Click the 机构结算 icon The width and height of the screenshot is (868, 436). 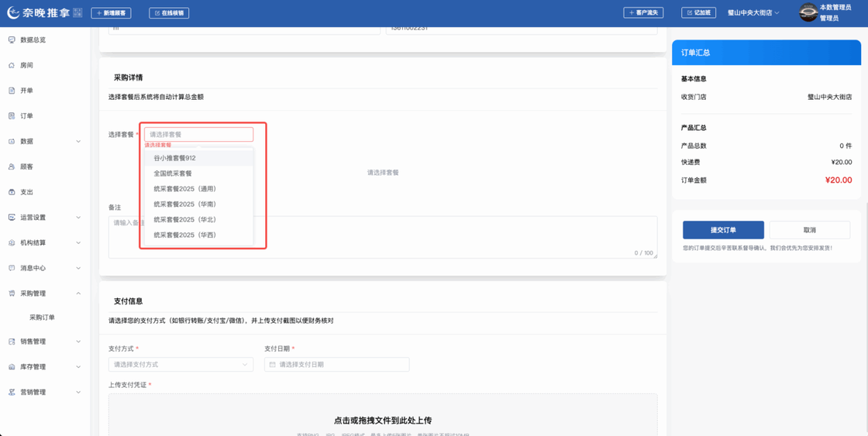click(x=12, y=243)
